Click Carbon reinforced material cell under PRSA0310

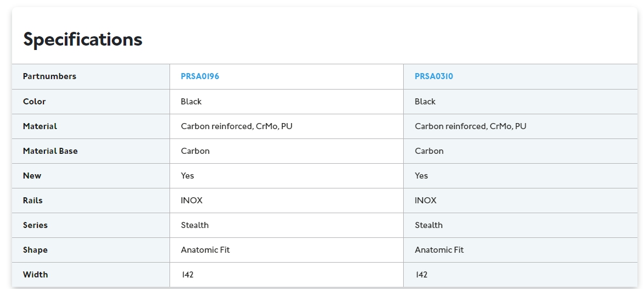[470, 126]
